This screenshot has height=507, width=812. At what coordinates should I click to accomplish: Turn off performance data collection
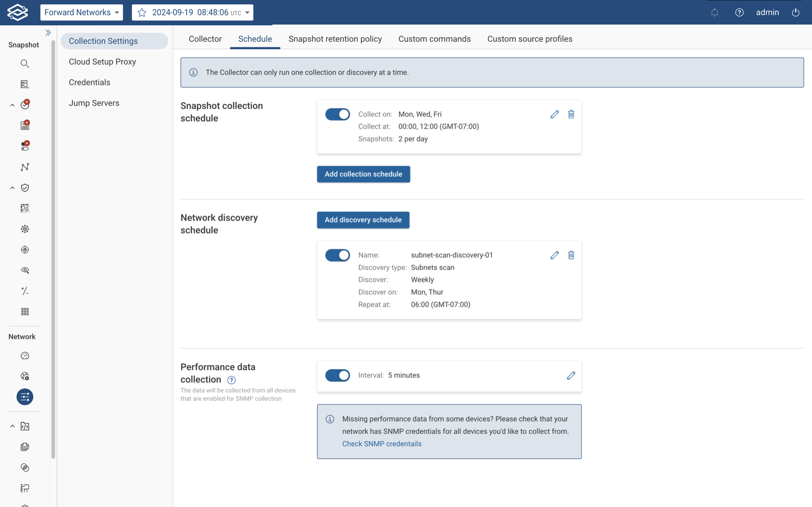point(337,376)
